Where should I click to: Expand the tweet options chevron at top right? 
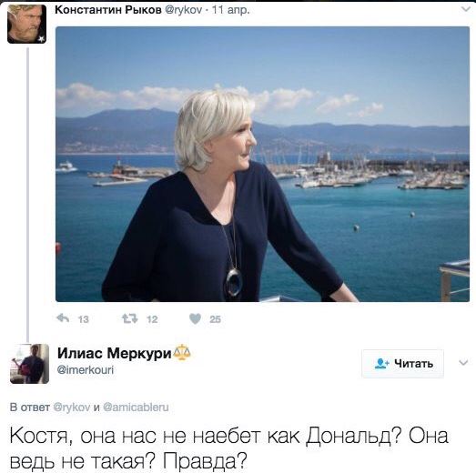[466, 9]
